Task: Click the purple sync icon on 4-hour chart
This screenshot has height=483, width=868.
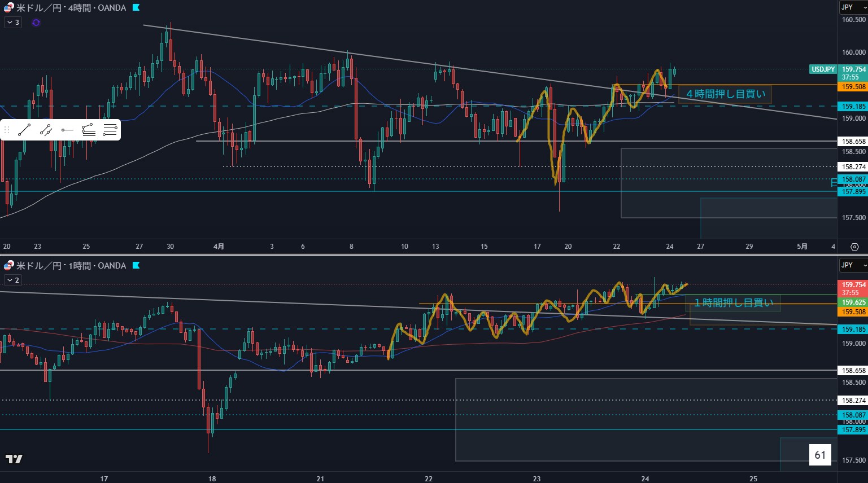Action: click(x=36, y=23)
